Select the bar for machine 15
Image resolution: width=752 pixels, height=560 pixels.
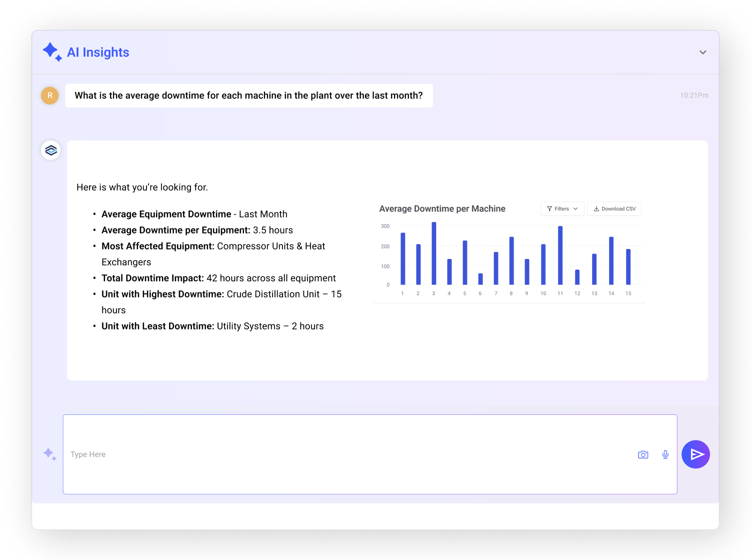click(628, 267)
